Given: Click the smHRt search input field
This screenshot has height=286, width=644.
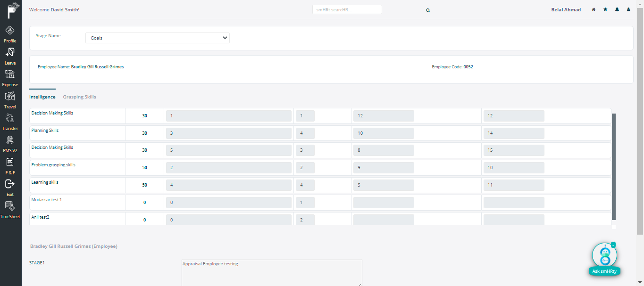Looking at the screenshot, I should [347, 9].
